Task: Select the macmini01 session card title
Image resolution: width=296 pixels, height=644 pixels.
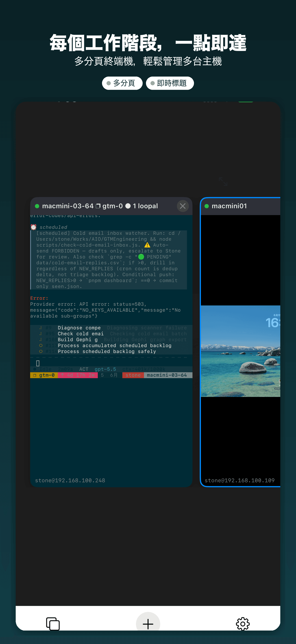Action: pos(229,206)
